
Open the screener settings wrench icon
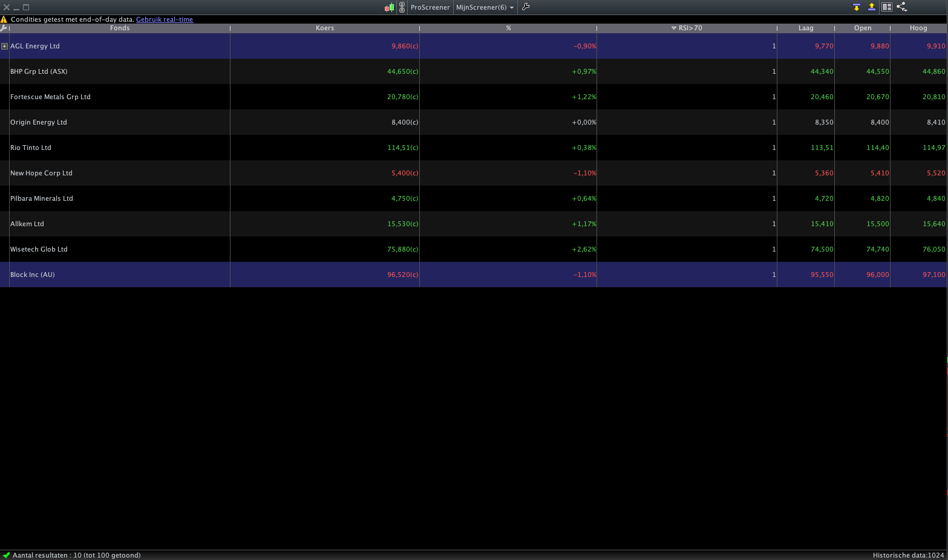[526, 7]
